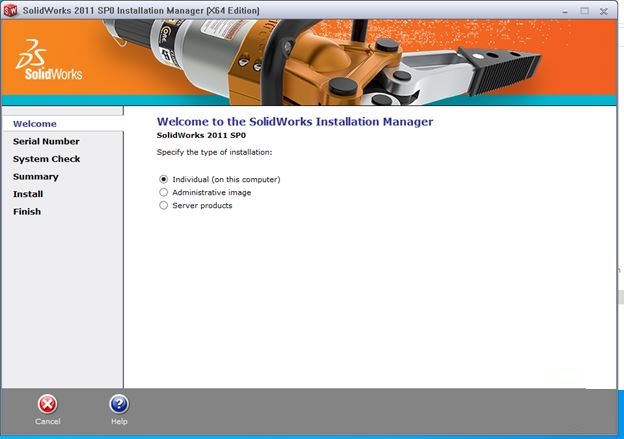Click the SolidWorks SW title bar icon
This screenshot has height=439, width=624.
11,10
